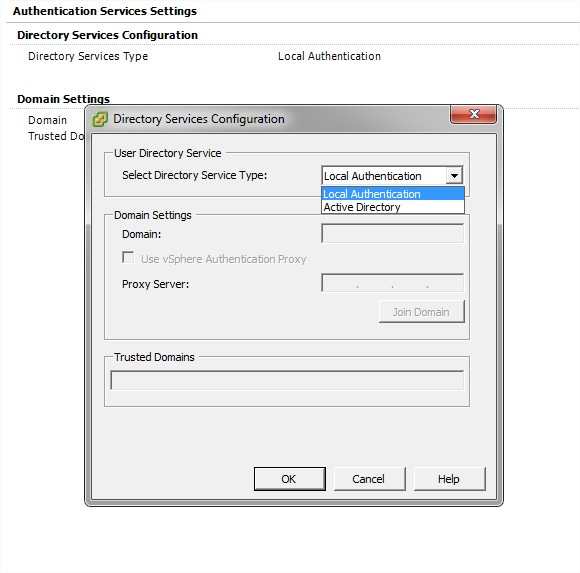This screenshot has height=573, width=580.
Task: Click the Select Directory Service Type label
Action: click(x=195, y=175)
